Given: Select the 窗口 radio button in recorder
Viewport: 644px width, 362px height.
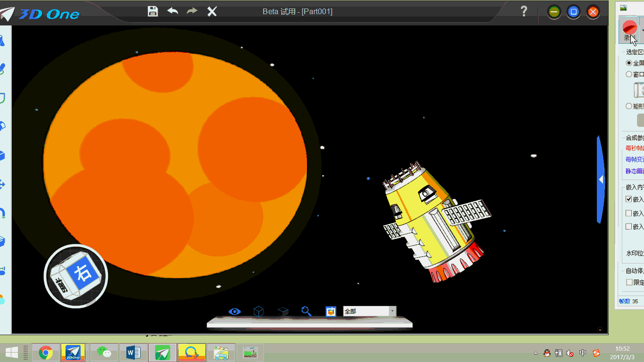Looking at the screenshot, I should pyautogui.click(x=629, y=74).
